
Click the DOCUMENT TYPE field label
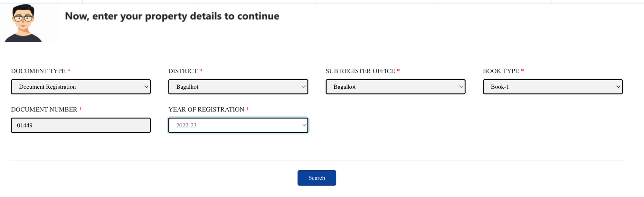(39, 71)
